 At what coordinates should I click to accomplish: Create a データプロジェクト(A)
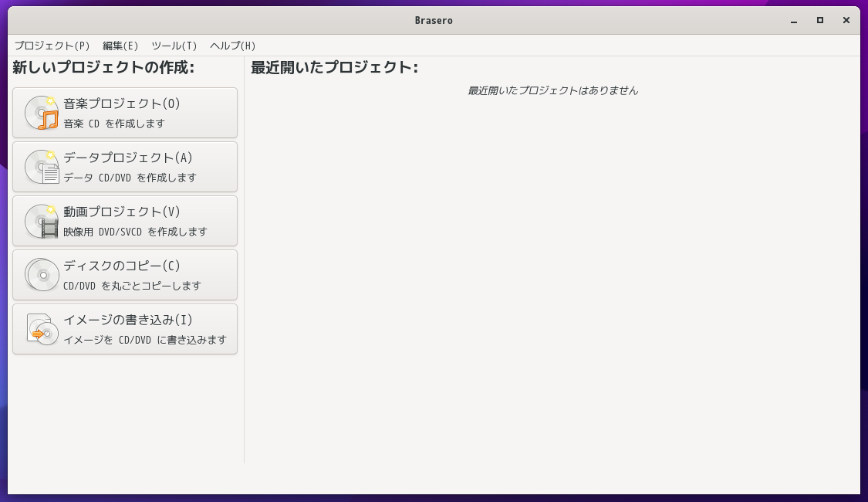pos(125,167)
